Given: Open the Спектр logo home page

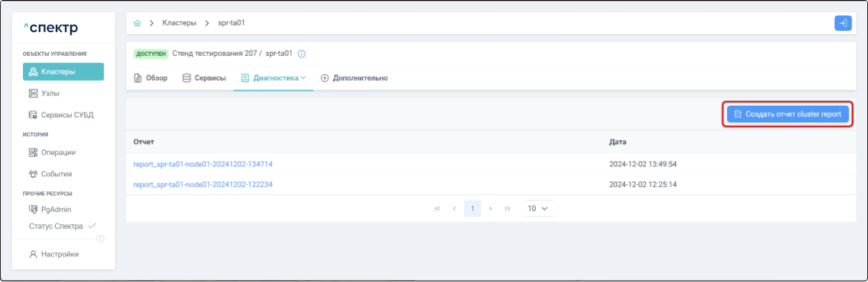Looking at the screenshot, I should click(x=51, y=28).
